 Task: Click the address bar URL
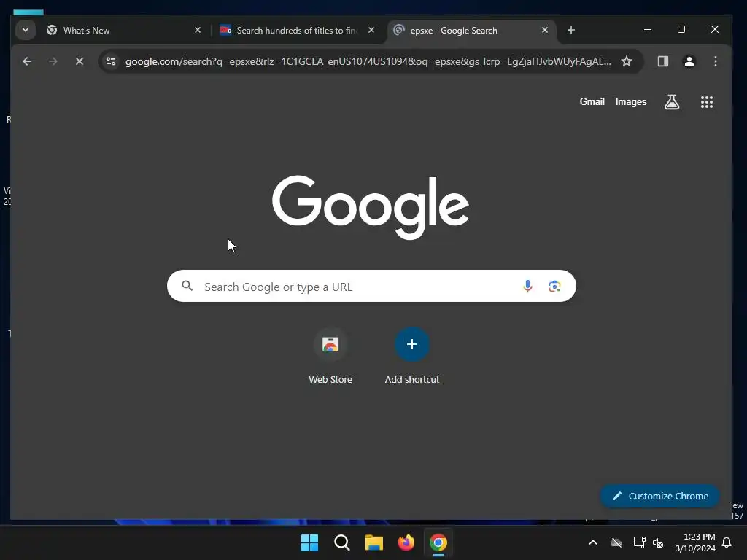(x=368, y=61)
